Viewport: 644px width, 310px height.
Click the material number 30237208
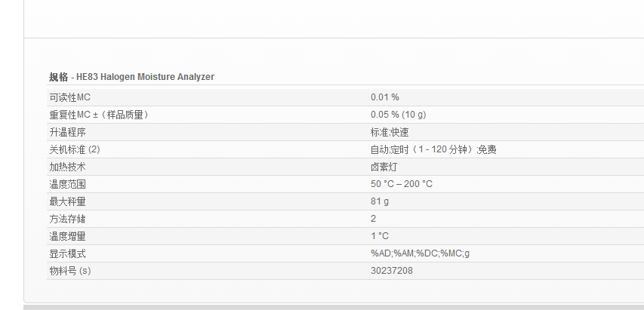pyautogui.click(x=391, y=271)
